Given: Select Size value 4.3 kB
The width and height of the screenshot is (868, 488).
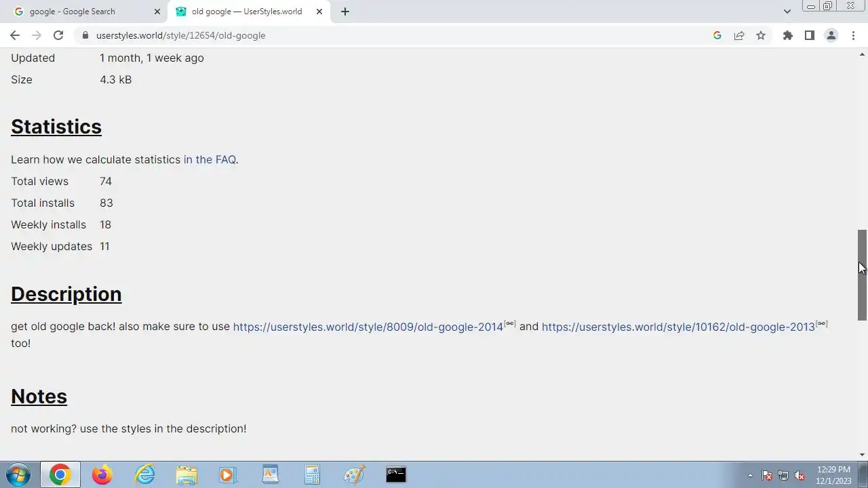Looking at the screenshot, I should pos(115,80).
